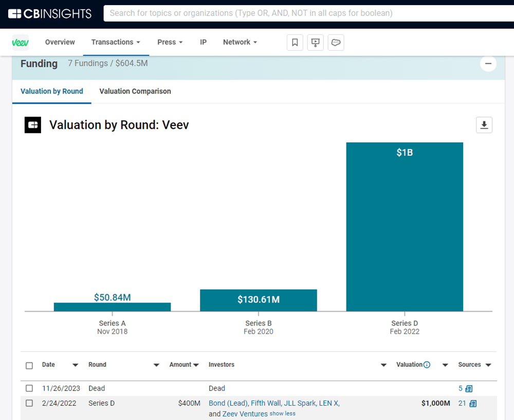The height and width of the screenshot is (420, 514).
Task: Click 'show less' under investors
Action: pyautogui.click(x=283, y=414)
